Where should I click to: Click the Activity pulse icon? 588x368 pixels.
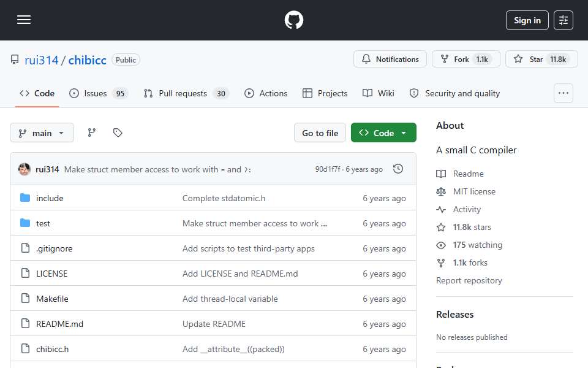tap(441, 210)
